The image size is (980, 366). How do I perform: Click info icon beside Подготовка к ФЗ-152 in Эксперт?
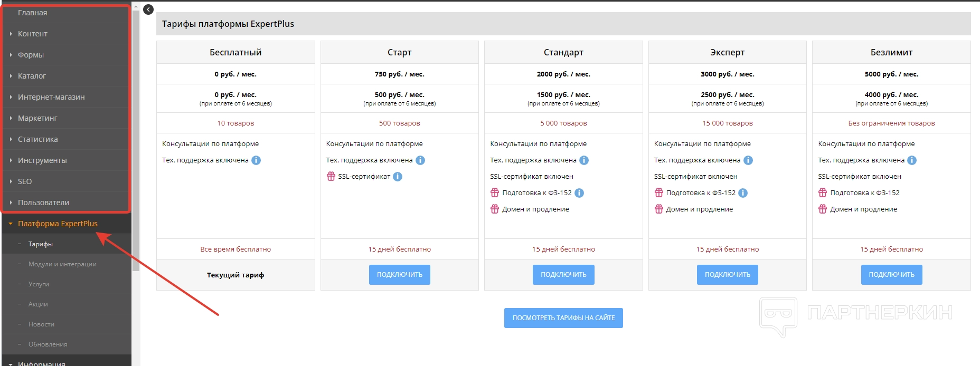[x=743, y=193]
